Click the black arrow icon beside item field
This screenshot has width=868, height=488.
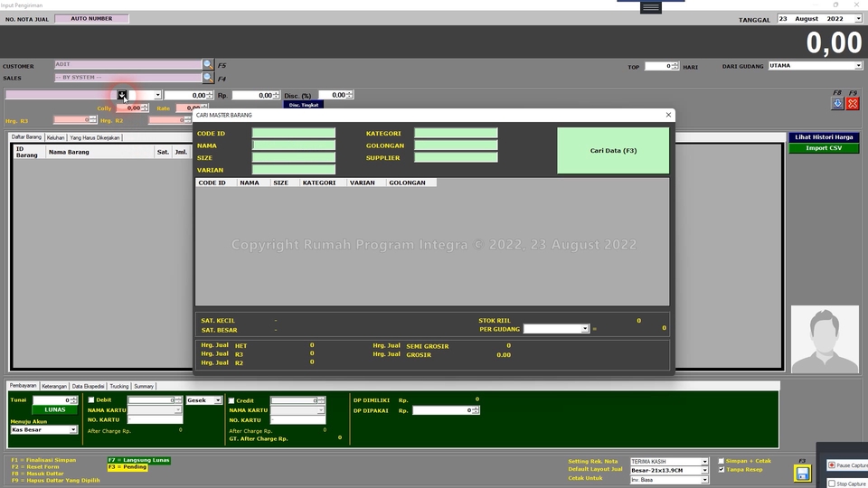(x=122, y=95)
